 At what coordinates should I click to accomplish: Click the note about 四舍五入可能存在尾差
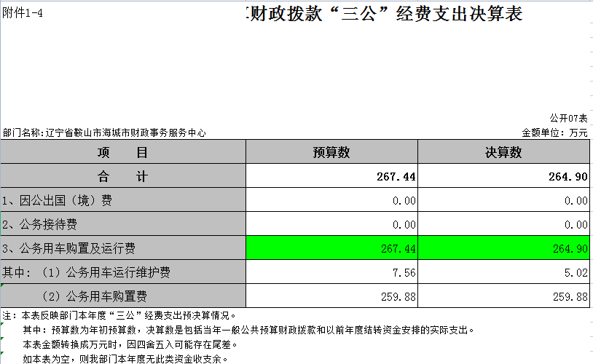click(x=130, y=344)
